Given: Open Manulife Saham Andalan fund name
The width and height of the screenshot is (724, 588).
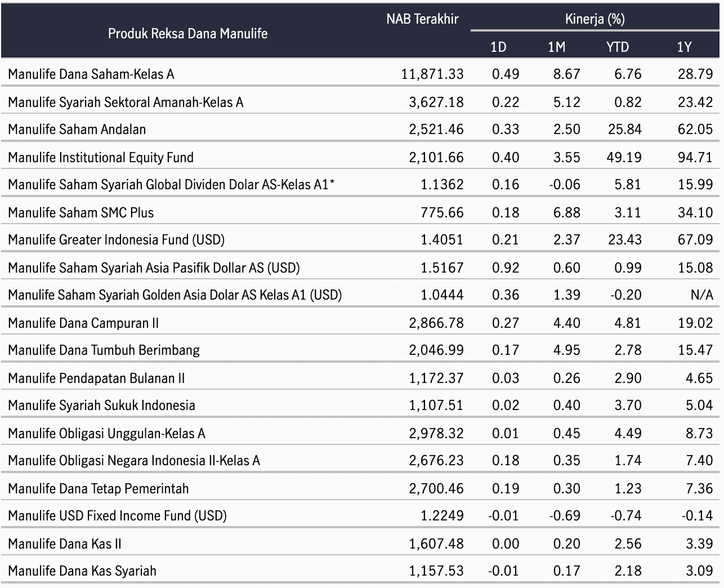Looking at the screenshot, I should (77, 130).
